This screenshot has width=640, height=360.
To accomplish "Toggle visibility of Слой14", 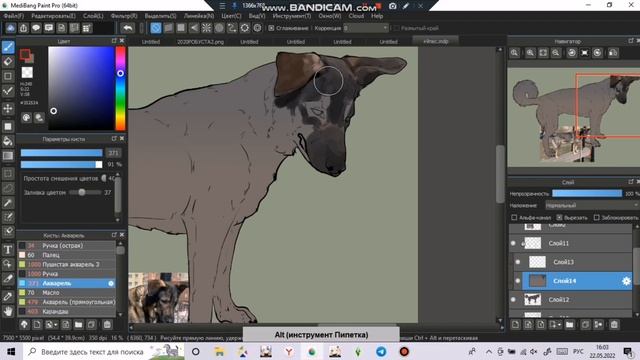I will (x=518, y=281).
